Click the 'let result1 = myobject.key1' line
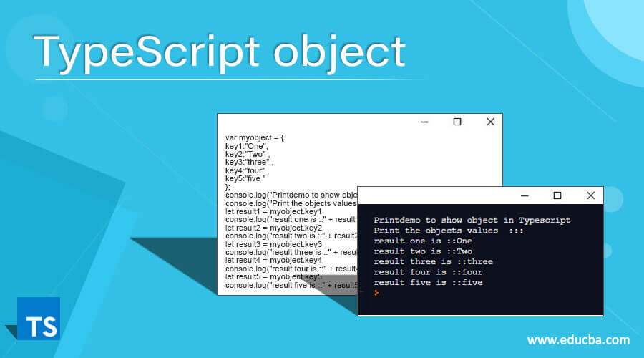The image size is (644, 358). tap(273, 211)
